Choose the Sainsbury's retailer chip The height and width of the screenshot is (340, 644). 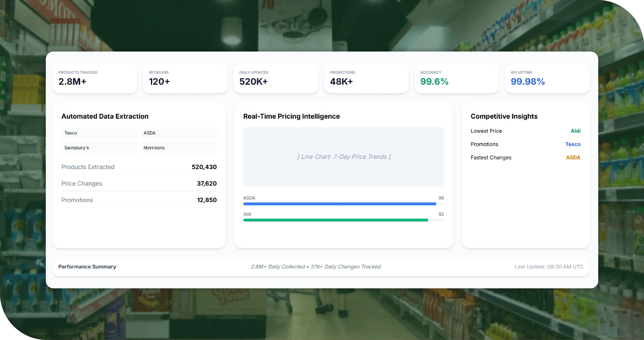tap(99, 148)
